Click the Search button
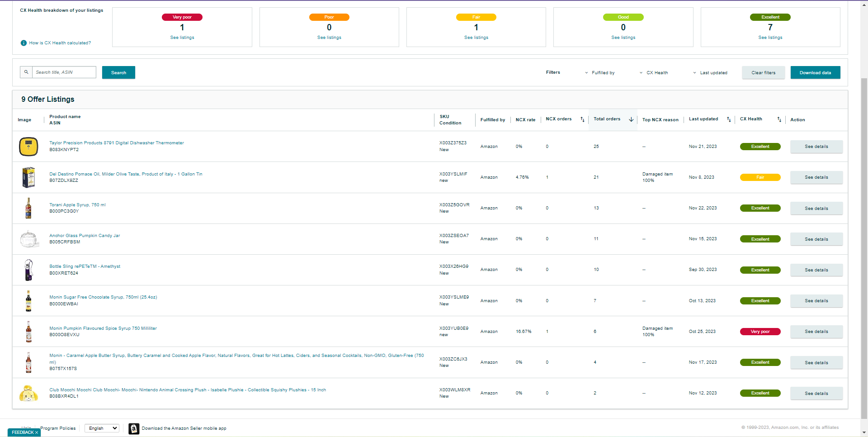 118,72
